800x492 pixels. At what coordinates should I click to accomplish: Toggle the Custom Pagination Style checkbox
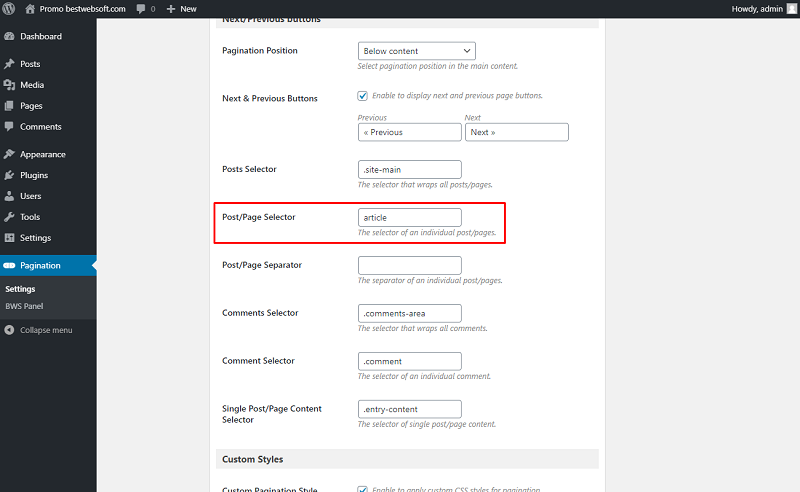(x=363, y=489)
